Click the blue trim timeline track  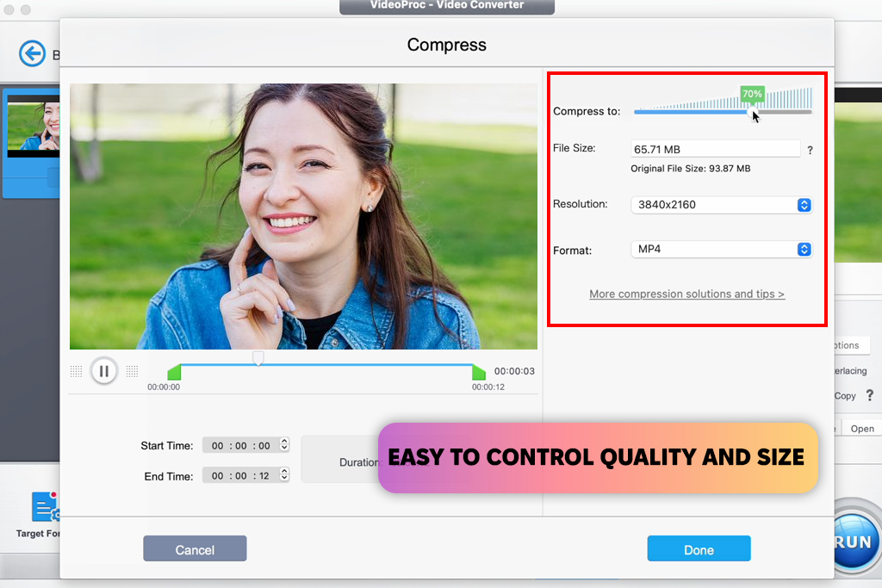tap(326, 365)
